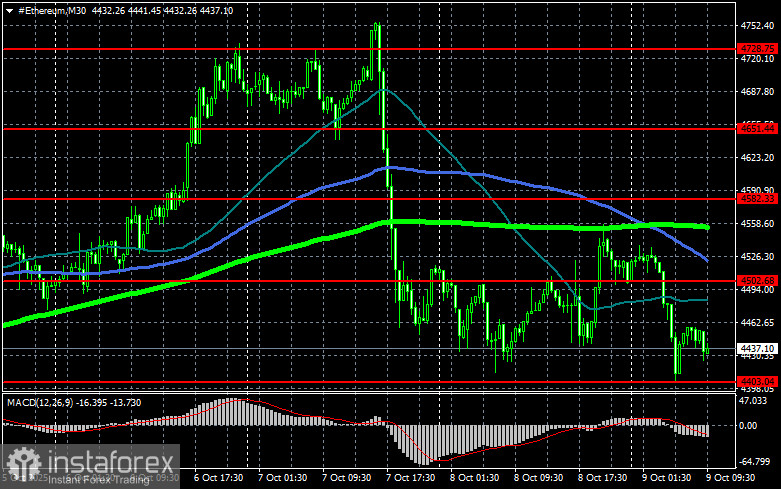Viewport: 781px width, 489px height.
Task: Click the red 4651.44 level label
Action: tap(757, 128)
